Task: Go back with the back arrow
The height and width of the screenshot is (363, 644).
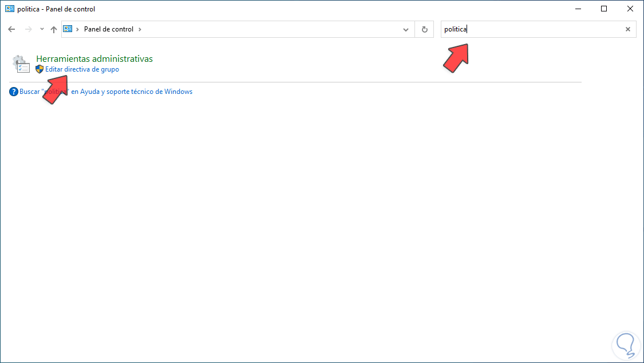Action: point(11,29)
